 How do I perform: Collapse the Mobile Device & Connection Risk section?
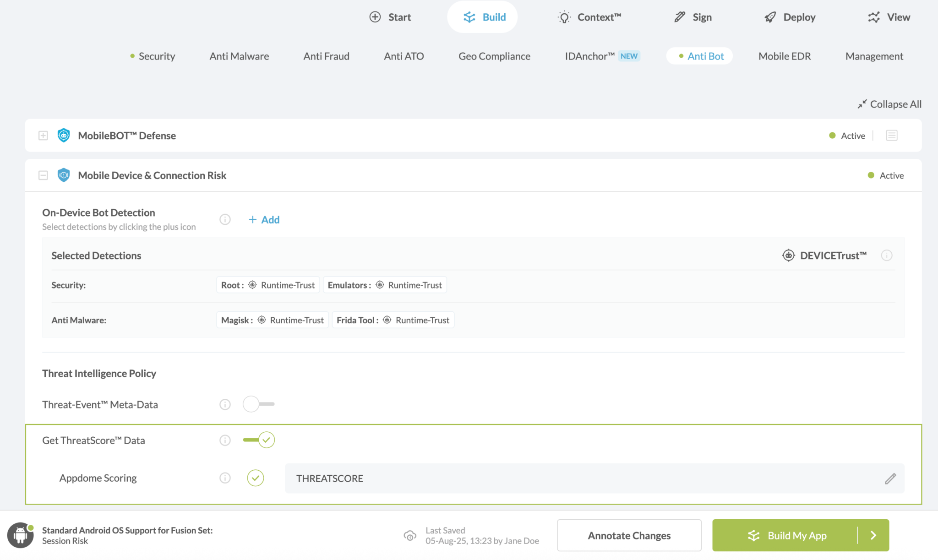point(43,175)
